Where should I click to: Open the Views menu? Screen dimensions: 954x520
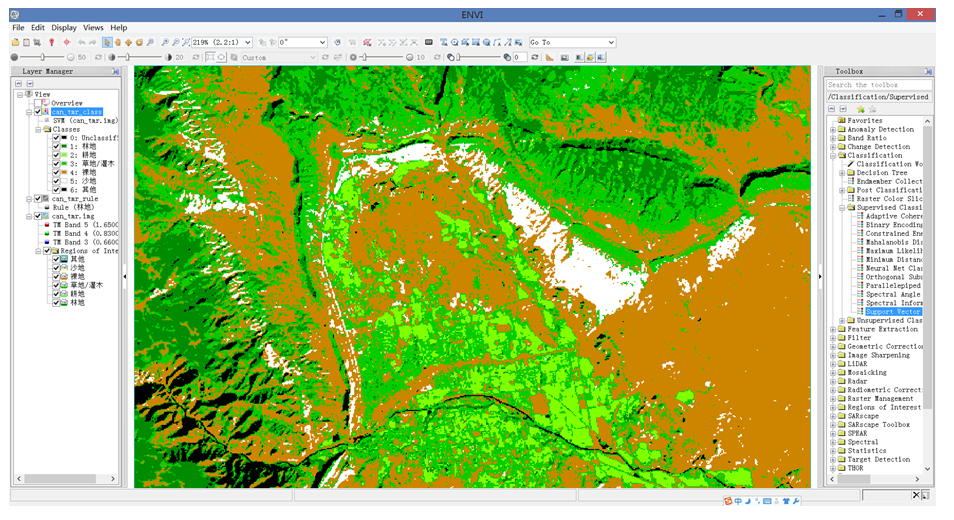[93, 27]
